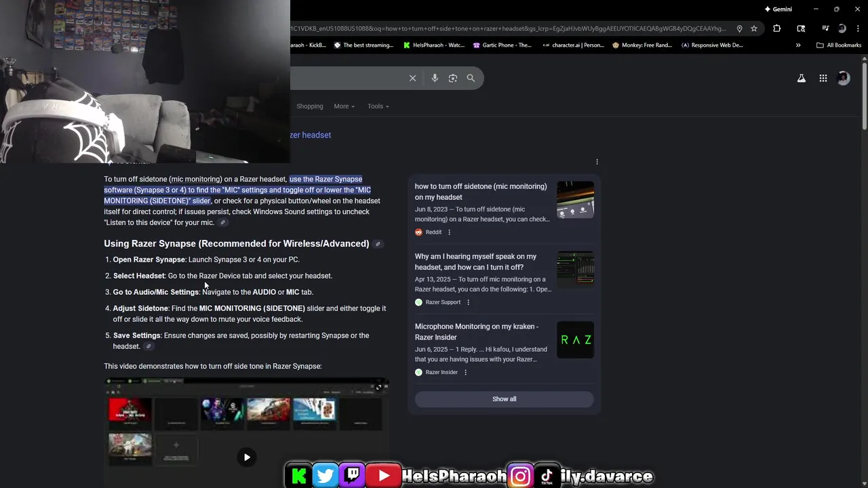
Task: Open Microphone Monitoring on my kraken result
Action: coord(477,331)
